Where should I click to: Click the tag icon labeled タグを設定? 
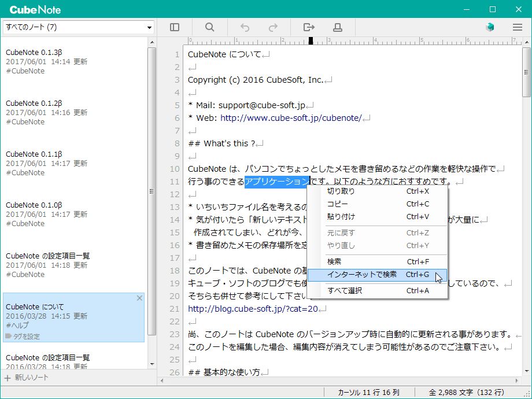tap(9, 336)
